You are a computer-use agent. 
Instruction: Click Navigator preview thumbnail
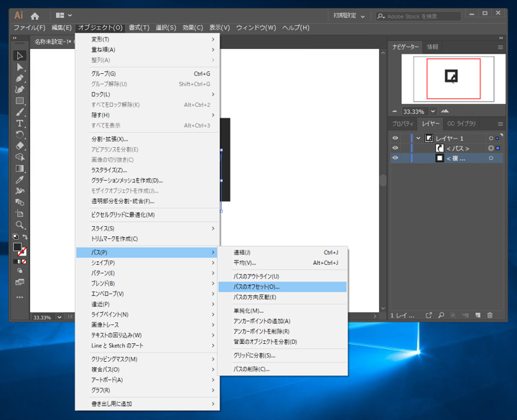pos(453,79)
